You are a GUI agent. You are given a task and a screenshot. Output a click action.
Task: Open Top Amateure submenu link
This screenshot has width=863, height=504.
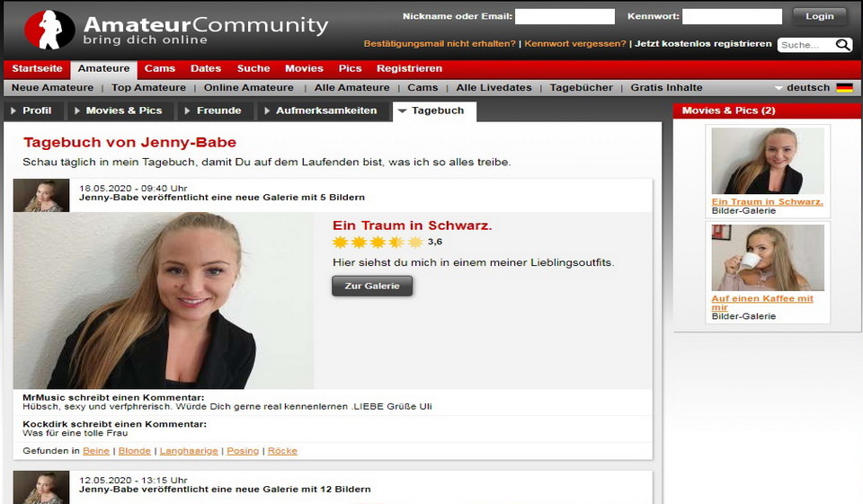pos(148,87)
